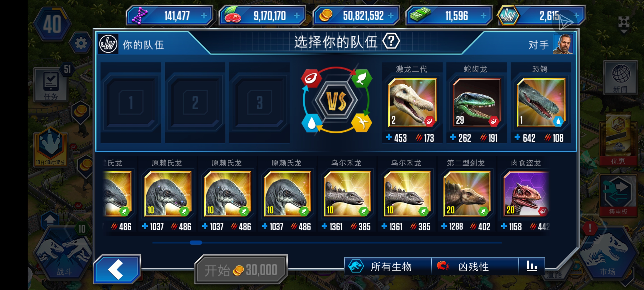The width and height of the screenshot is (644, 290).
Task: Click the dinosaur list scrollbar handle
Action: pyautogui.click(x=196, y=242)
